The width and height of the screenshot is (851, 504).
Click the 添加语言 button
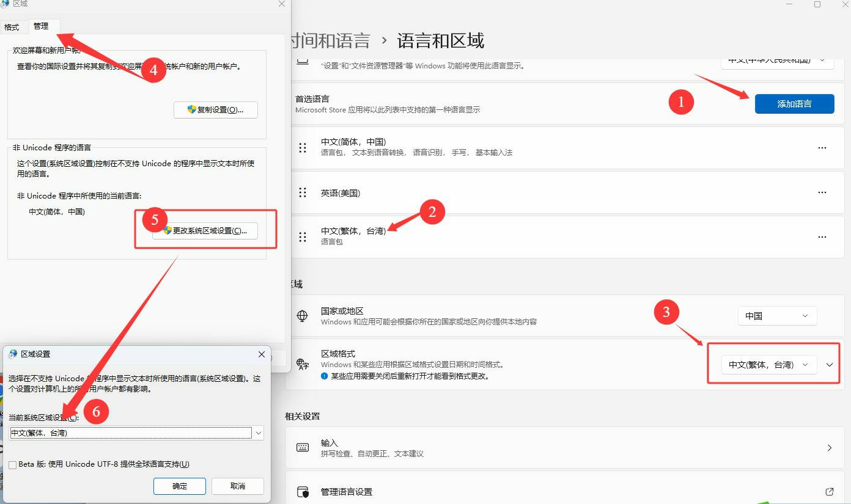pos(794,104)
